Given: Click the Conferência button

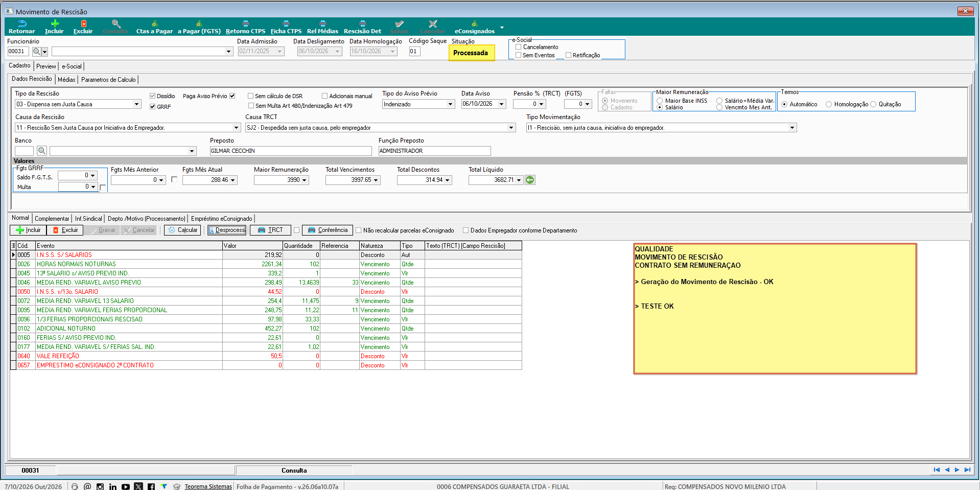Looking at the screenshot, I should coord(328,230).
